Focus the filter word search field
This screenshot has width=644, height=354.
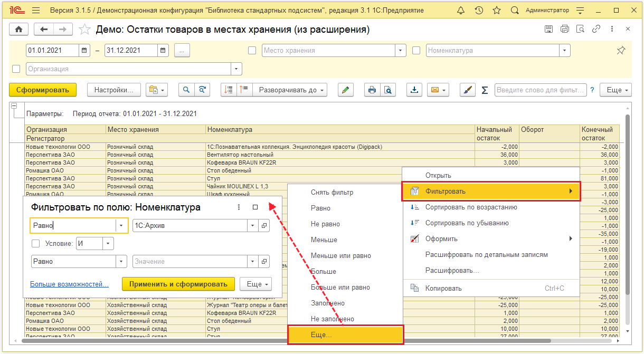(x=541, y=90)
